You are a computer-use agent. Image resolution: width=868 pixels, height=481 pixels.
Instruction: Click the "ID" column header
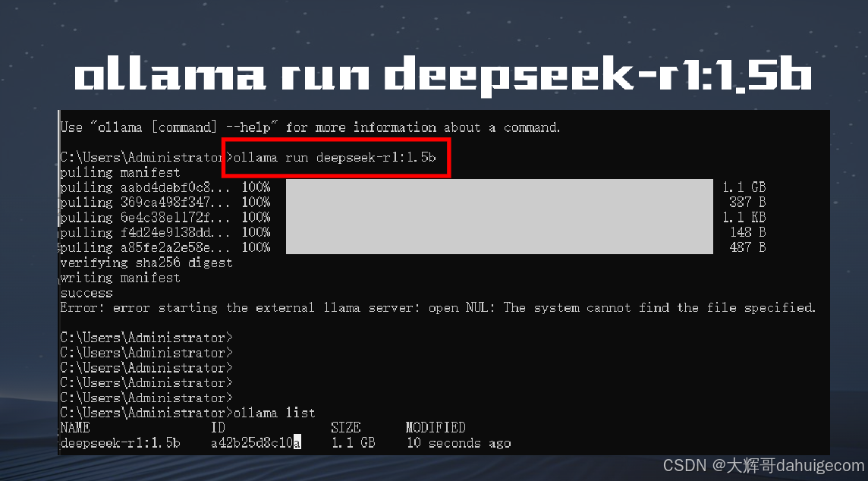click(x=218, y=428)
